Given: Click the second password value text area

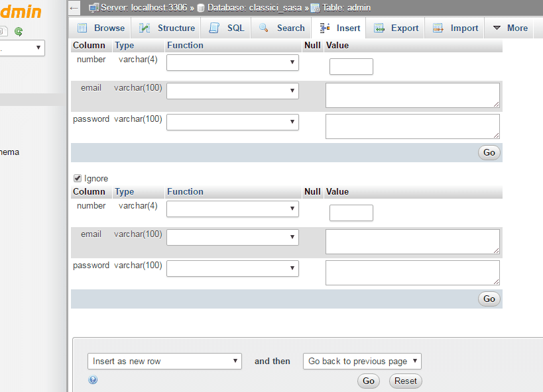Looking at the screenshot, I should coord(412,272).
